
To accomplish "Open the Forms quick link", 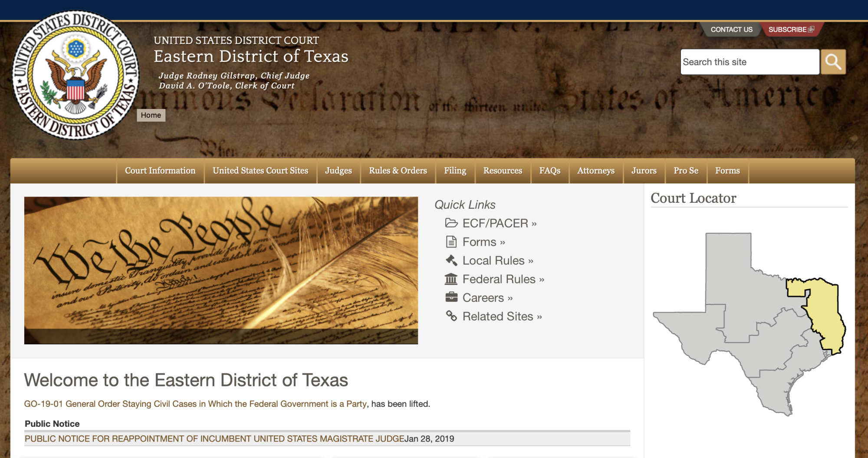I will click(x=484, y=242).
